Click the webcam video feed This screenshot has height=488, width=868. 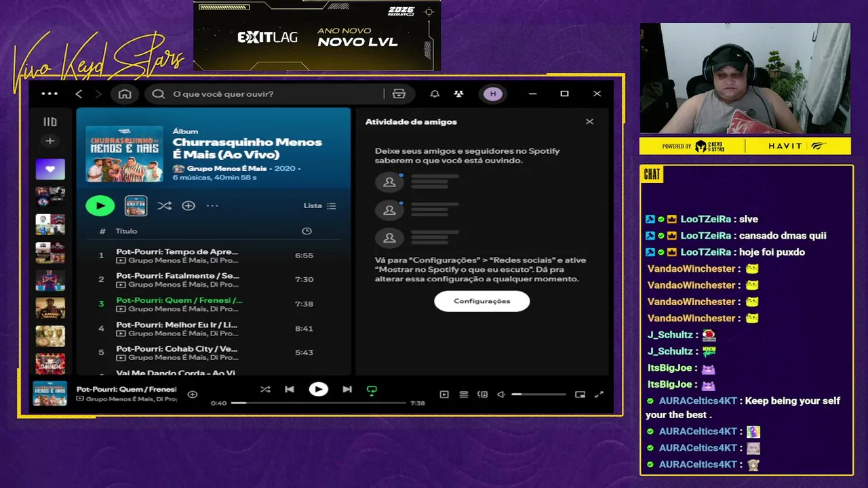pos(745,78)
